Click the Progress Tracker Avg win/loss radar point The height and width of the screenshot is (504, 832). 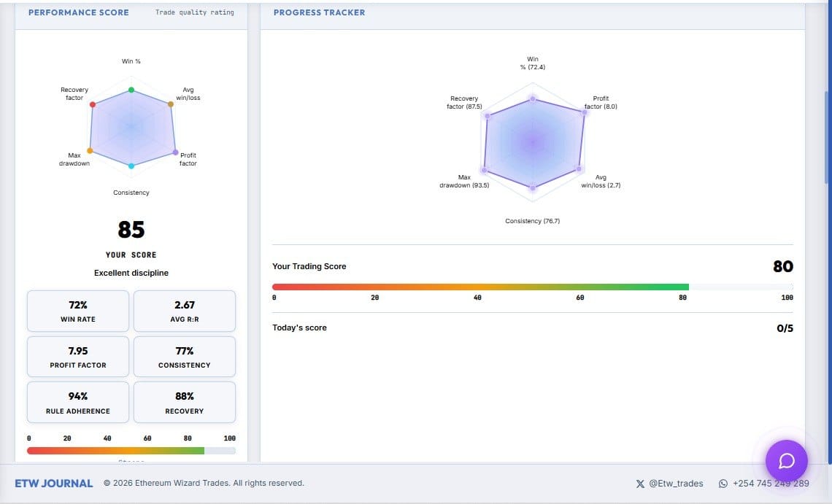(579, 169)
